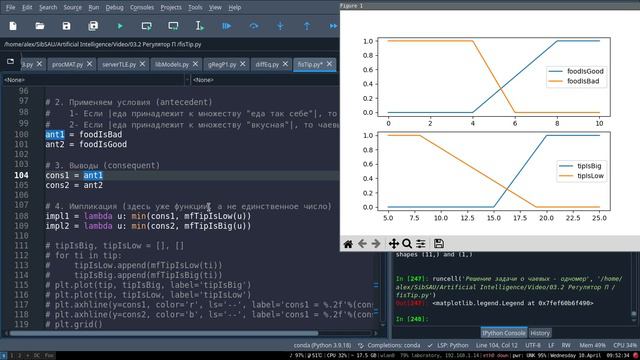Run selection or current line
Image resolution: width=640 pixels, height=360 pixels.
point(200,26)
